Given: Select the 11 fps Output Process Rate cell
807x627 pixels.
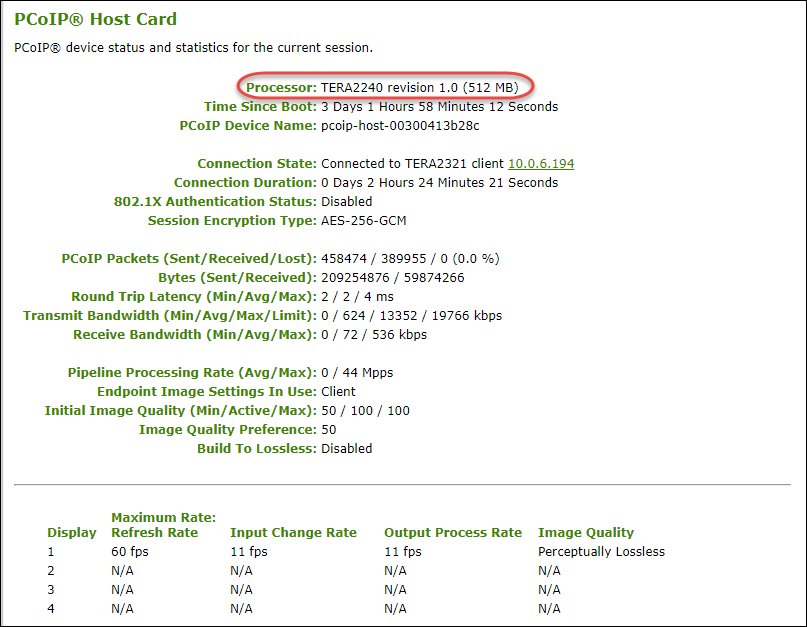Looking at the screenshot, I should 402,552.
